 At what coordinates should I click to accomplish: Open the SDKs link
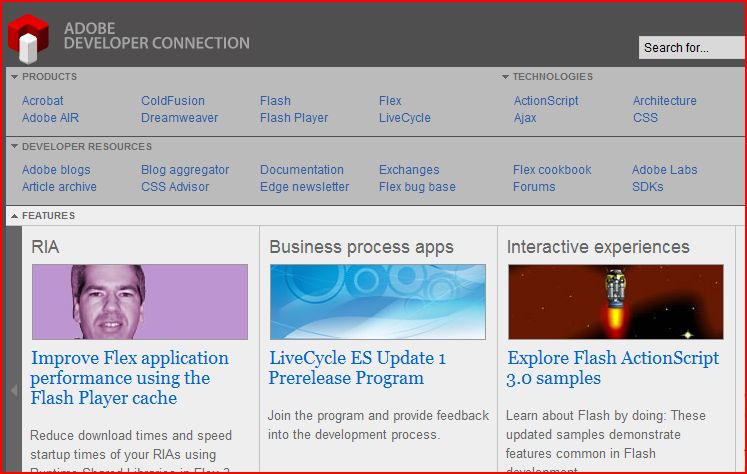tap(647, 187)
